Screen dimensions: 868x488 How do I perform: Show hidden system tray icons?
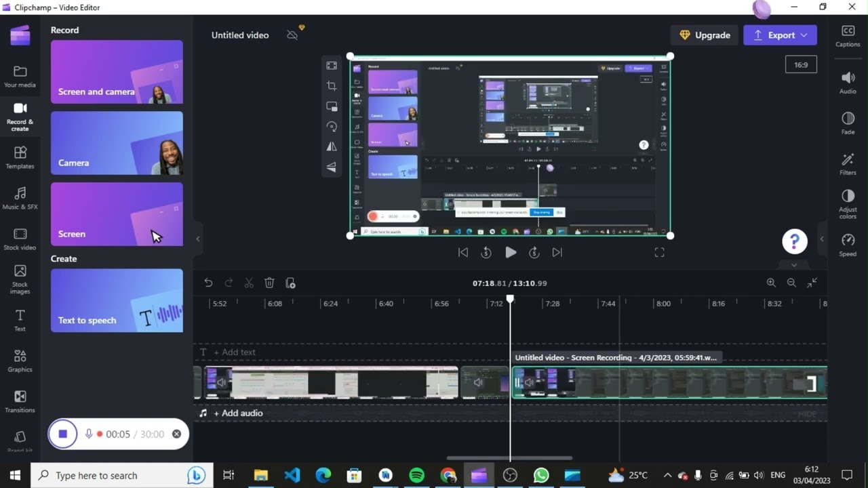coord(667,475)
